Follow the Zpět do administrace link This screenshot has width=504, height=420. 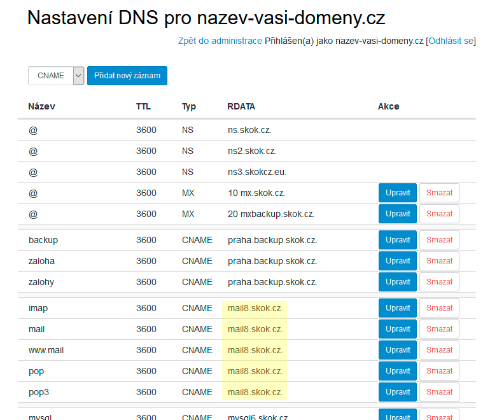[220, 41]
